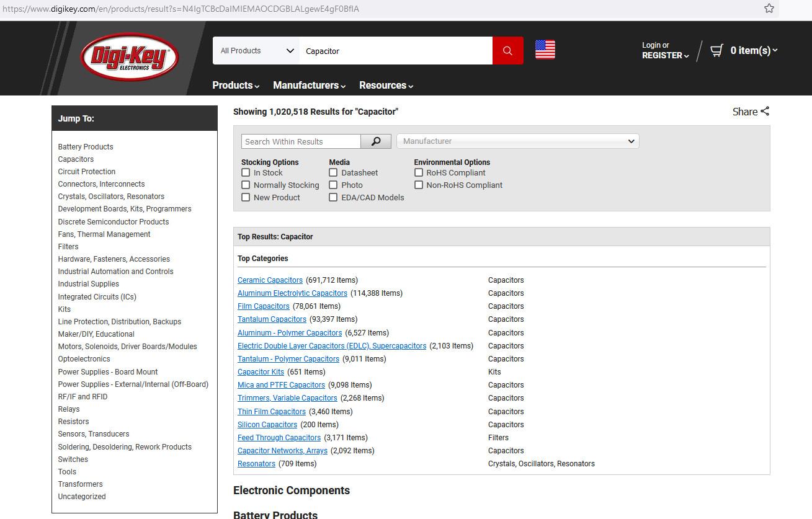Open Capacitor Networks, Arrays link

click(x=282, y=451)
